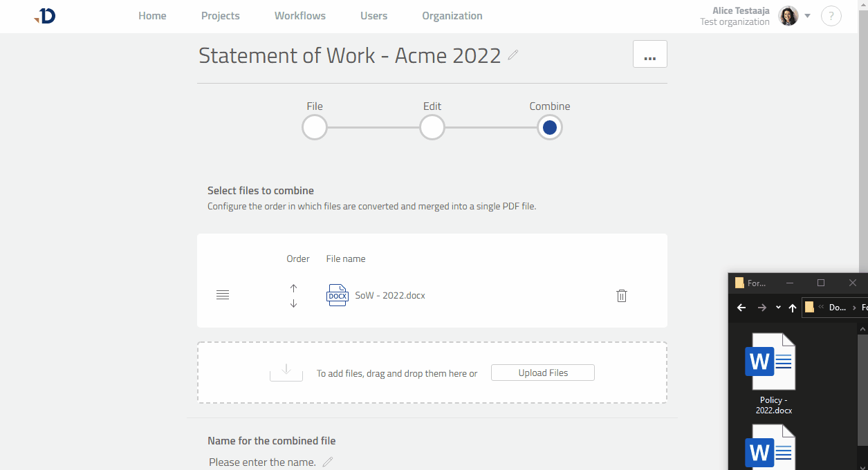
Task: Open the help question mark icon
Action: 831,16
